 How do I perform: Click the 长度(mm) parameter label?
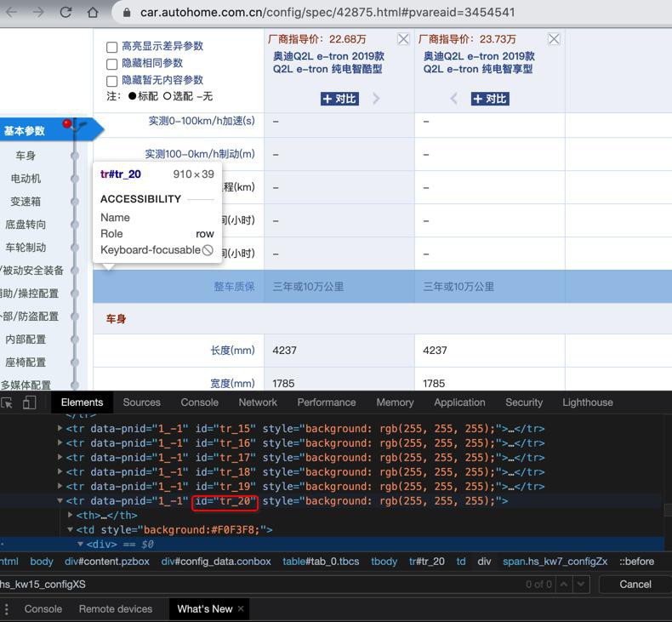[233, 351]
